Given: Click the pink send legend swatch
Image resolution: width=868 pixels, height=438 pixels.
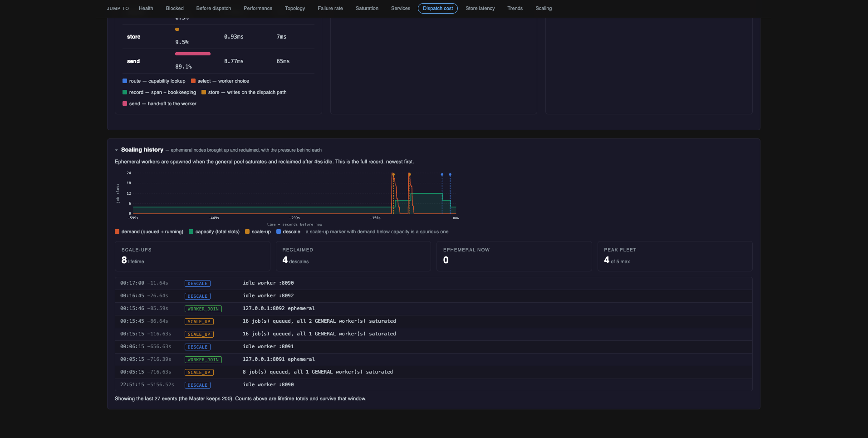Looking at the screenshot, I should click(125, 103).
